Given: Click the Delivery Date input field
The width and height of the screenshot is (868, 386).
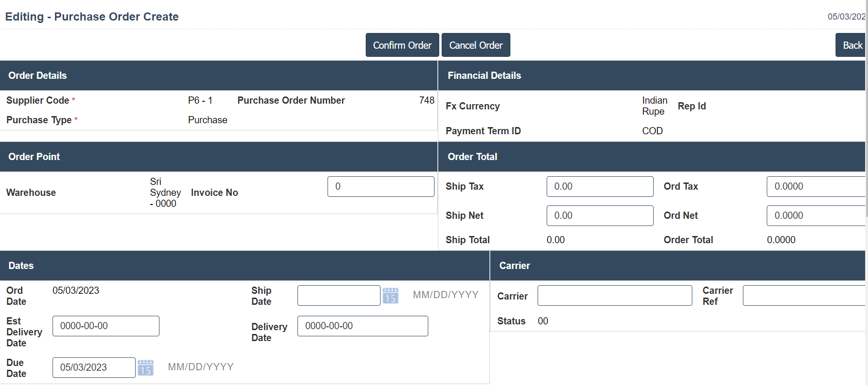Looking at the screenshot, I should pyautogui.click(x=362, y=326).
